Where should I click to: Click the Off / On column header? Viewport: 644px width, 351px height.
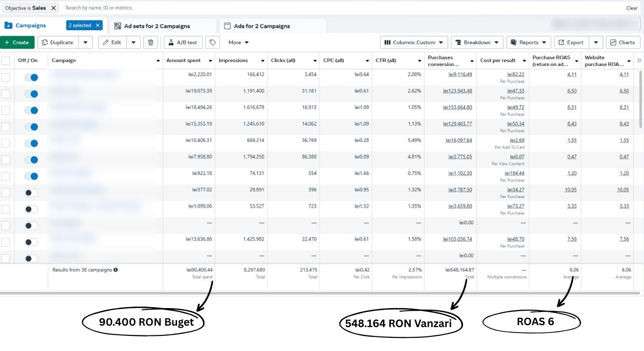click(x=28, y=60)
